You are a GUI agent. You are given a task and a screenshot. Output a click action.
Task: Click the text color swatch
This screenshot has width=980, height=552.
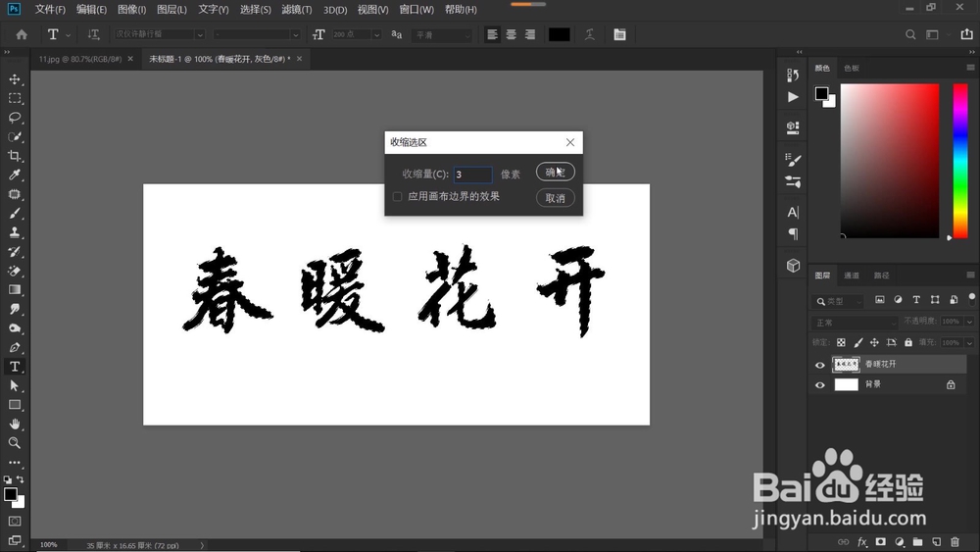tap(559, 34)
